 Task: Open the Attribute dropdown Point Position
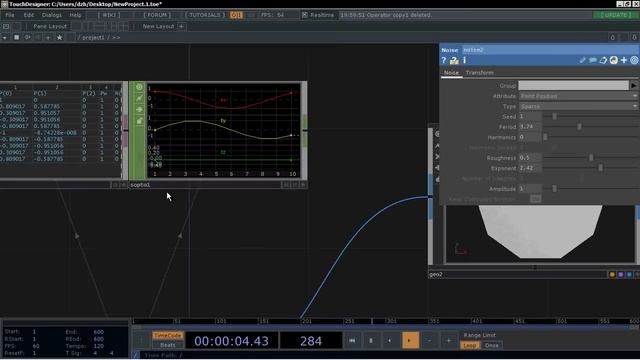[x=578, y=96]
